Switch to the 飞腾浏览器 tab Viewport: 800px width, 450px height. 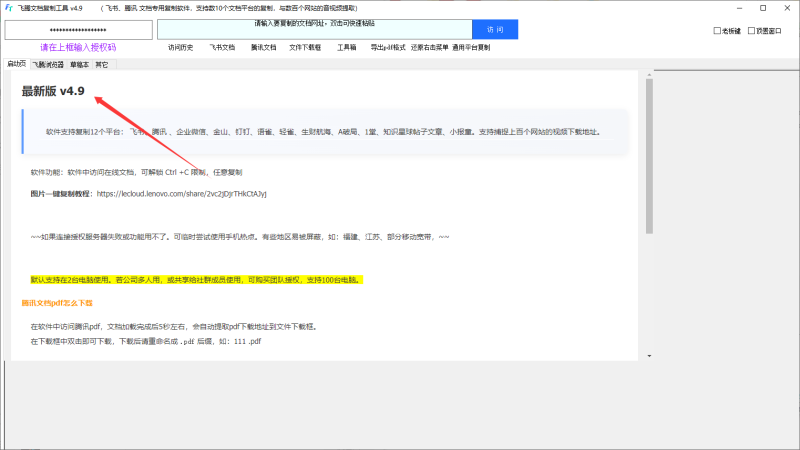pos(48,64)
